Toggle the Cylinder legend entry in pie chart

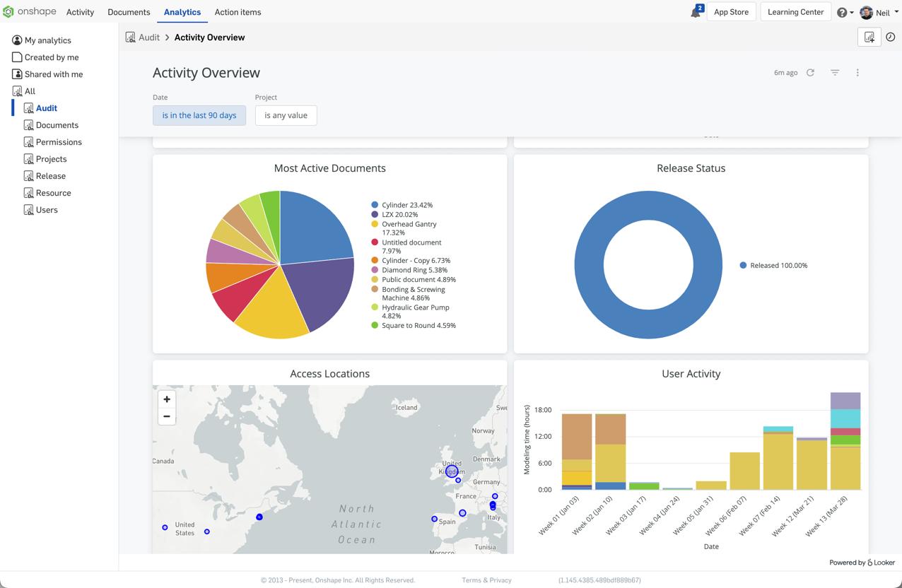point(406,205)
